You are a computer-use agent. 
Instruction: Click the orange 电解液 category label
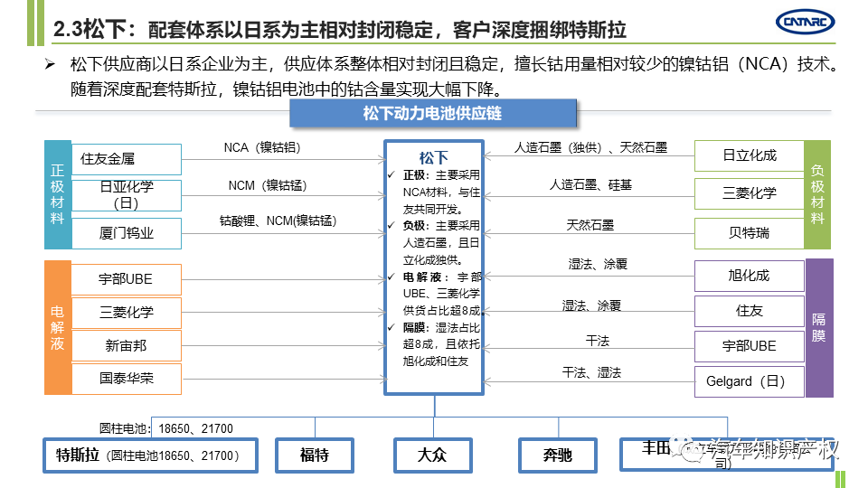(x=58, y=327)
